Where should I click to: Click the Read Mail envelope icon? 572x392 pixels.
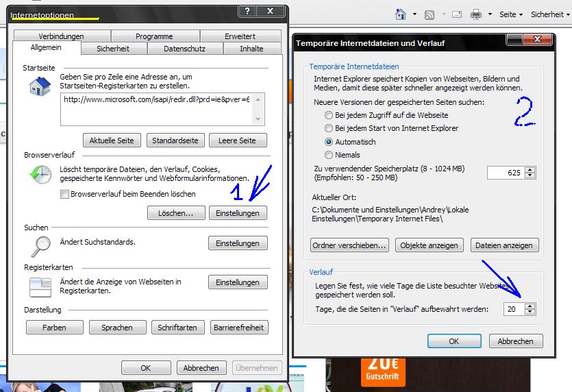pos(457,14)
